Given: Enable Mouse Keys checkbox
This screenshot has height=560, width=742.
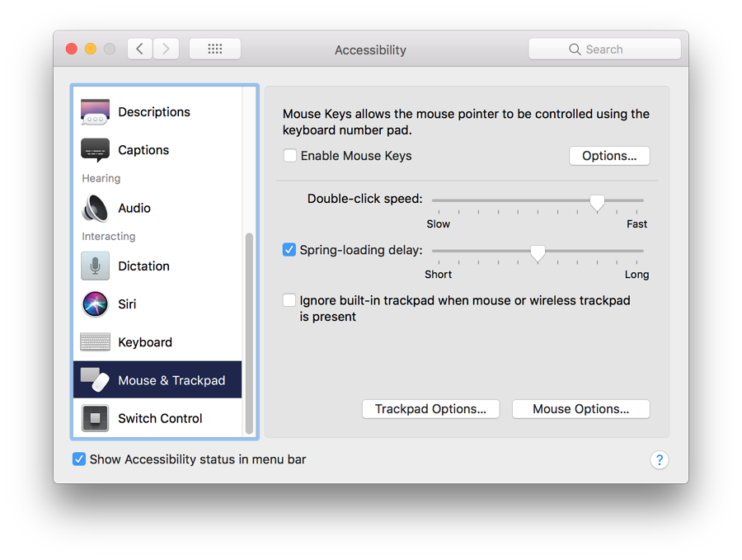Looking at the screenshot, I should coord(289,155).
